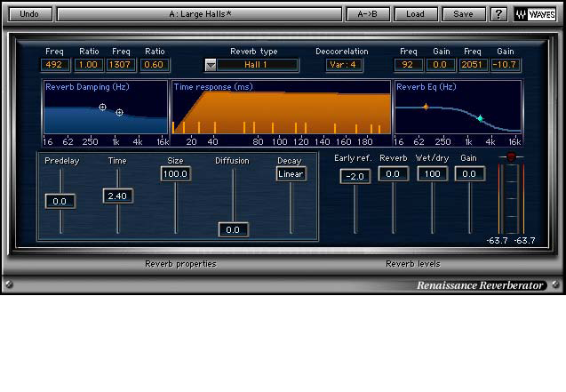The image size is (566, 392).
Task: Click the EQ Gain field showing -10.7
Action: coord(506,65)
